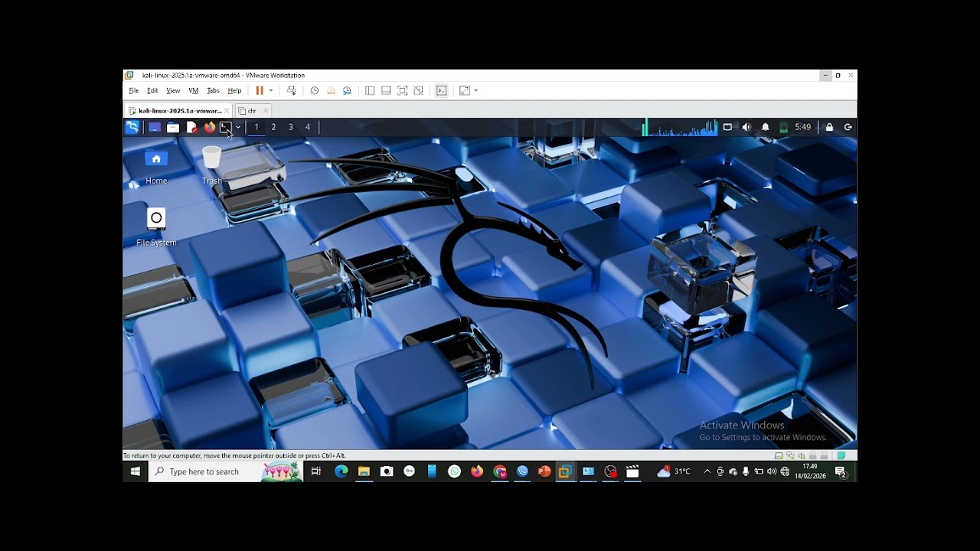Open the weather widget showing 31°C
The width and height of the screenshot is (980, 551).
(x=674, y=471)
